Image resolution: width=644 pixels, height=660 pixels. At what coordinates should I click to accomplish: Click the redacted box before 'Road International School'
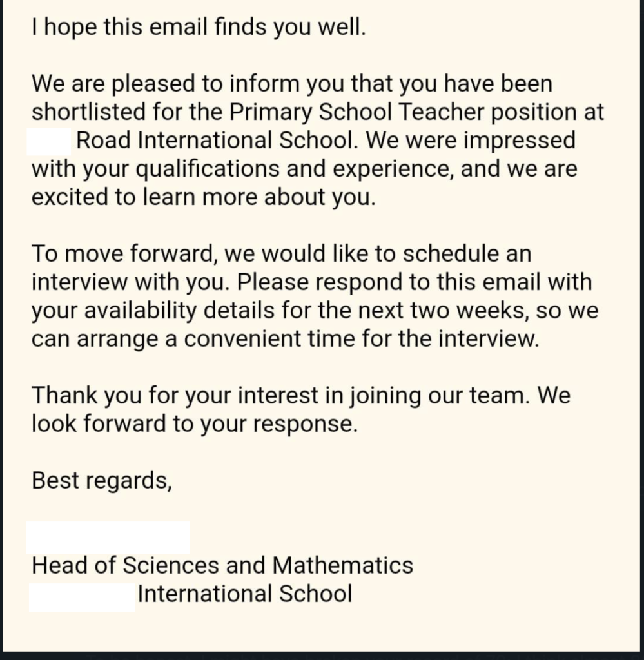point(49,141)
